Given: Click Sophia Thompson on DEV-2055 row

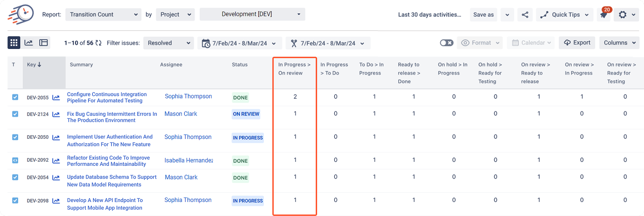Looking at the screenshot, I should (x=188, y=96).
